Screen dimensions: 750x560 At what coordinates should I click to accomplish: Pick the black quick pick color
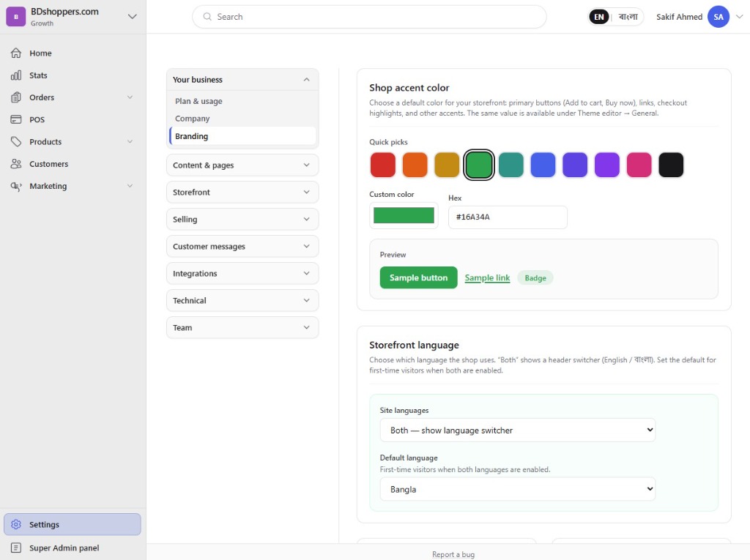[x=671, y=165]
